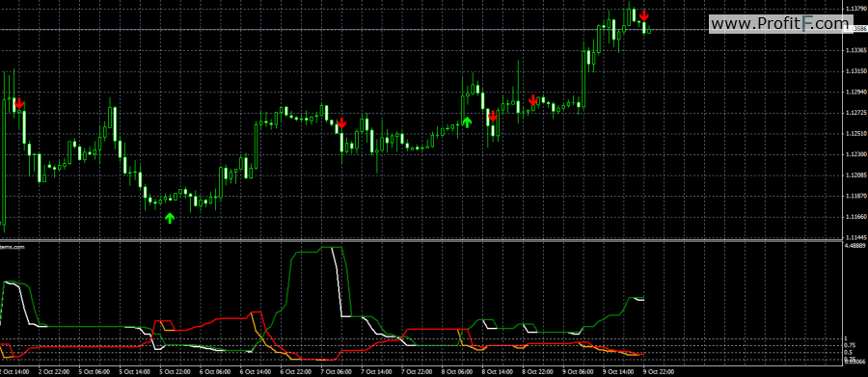868x377 pixels.
Task: Click the indicator name label in subwindow corner
Action: 13,248
